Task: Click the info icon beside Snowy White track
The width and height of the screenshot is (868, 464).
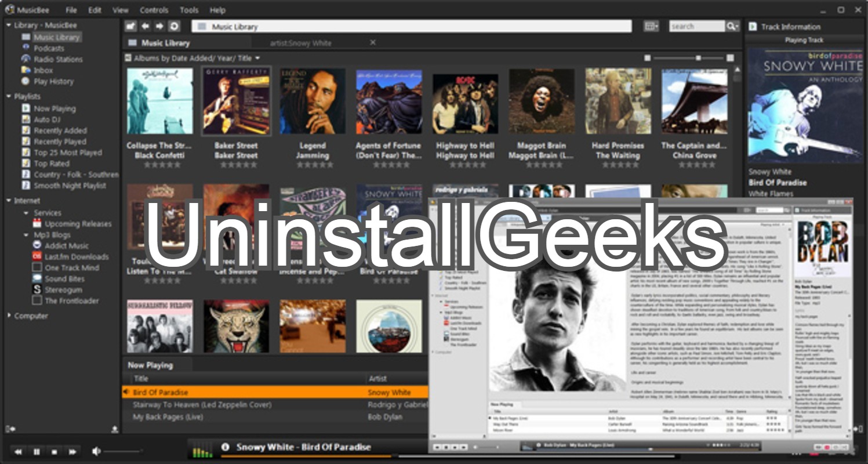Action: tap(226, 447)
